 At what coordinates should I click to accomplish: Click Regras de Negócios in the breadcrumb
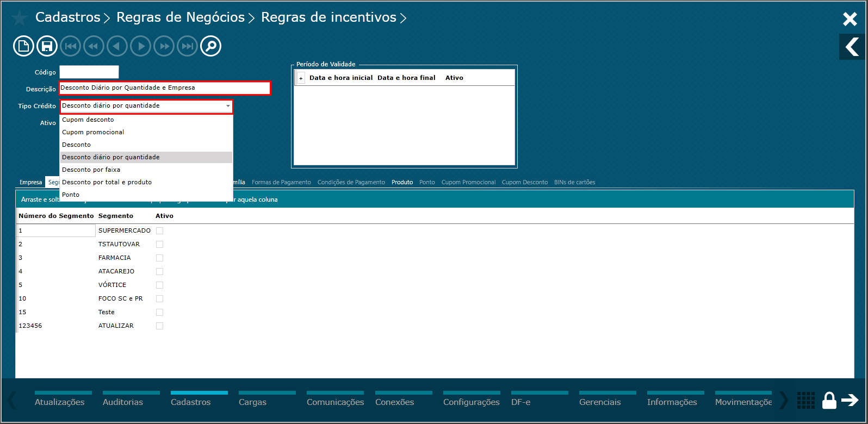181,17
